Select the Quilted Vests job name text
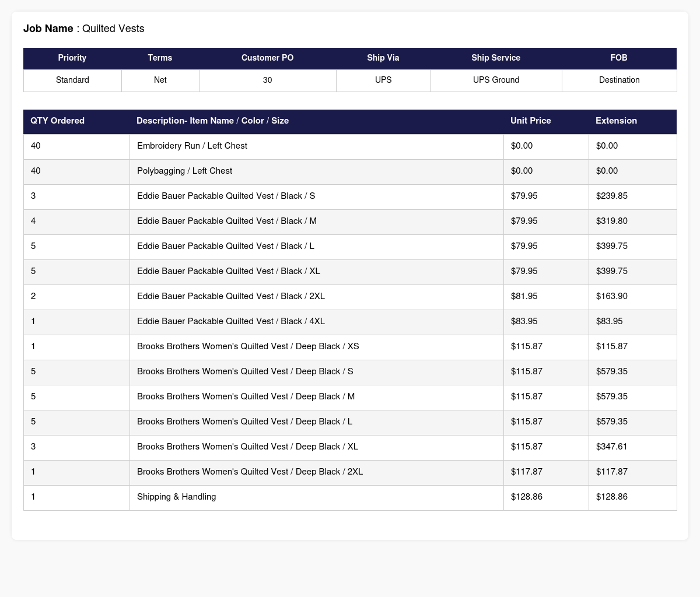 coord(113,29)
